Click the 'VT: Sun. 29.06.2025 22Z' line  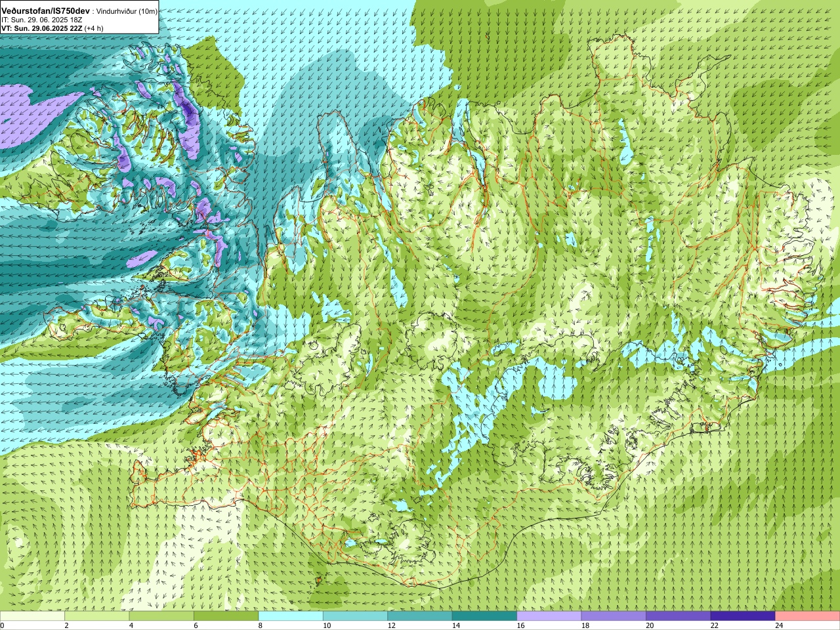(42, 28)
